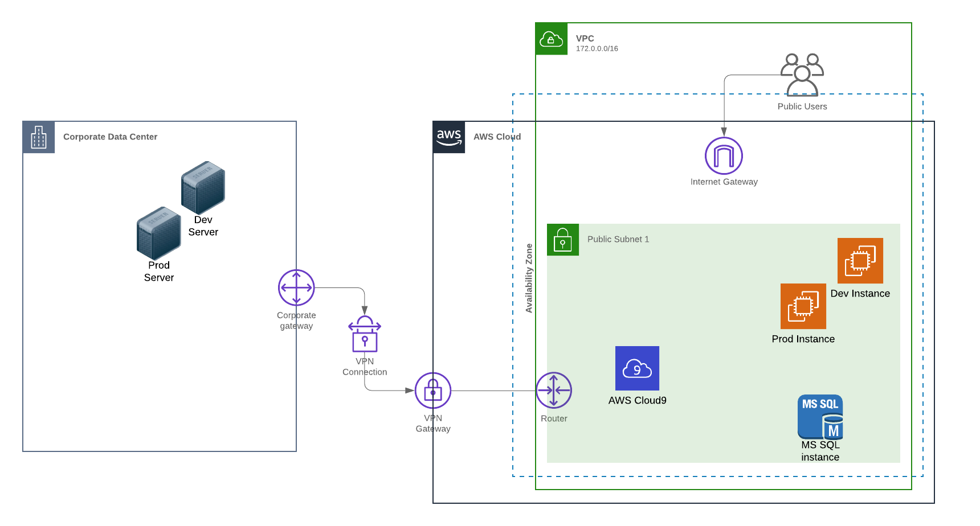Click the 'Public Users' label
This screenshot has height=526, width=980.
pyautogui.click(x=802, y=106)
